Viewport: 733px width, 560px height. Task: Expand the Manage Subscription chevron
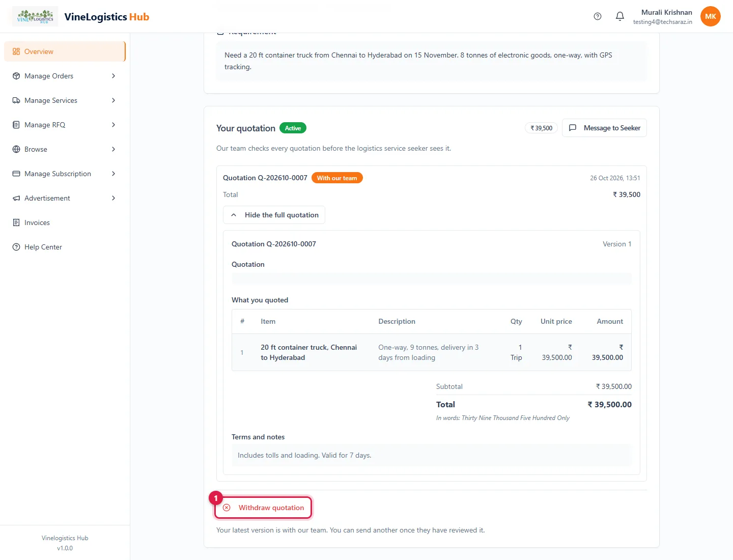(x=114, y=174)
